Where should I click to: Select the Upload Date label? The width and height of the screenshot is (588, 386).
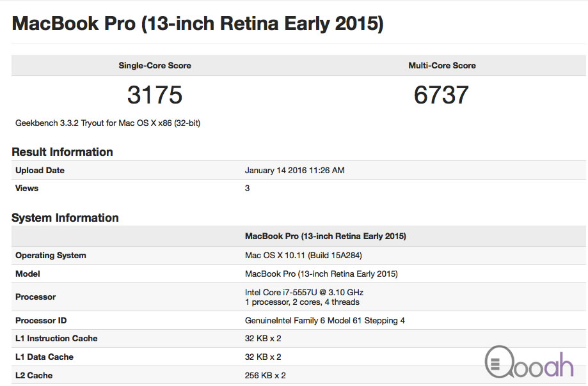click(40, 171)
